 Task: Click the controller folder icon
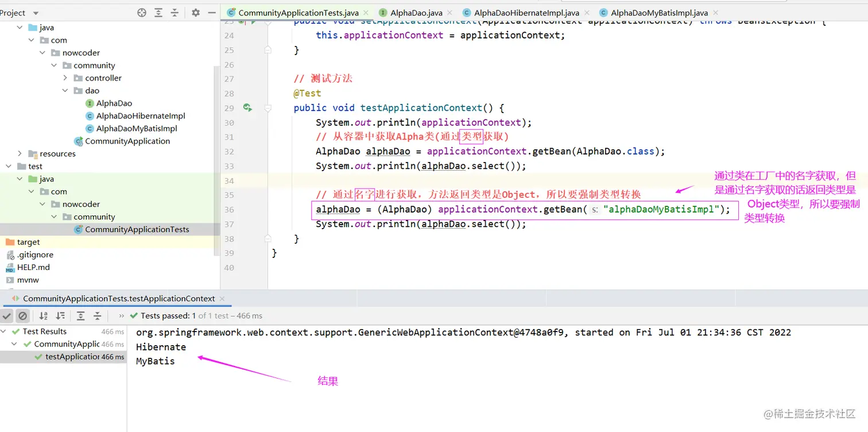coord(79,78)
